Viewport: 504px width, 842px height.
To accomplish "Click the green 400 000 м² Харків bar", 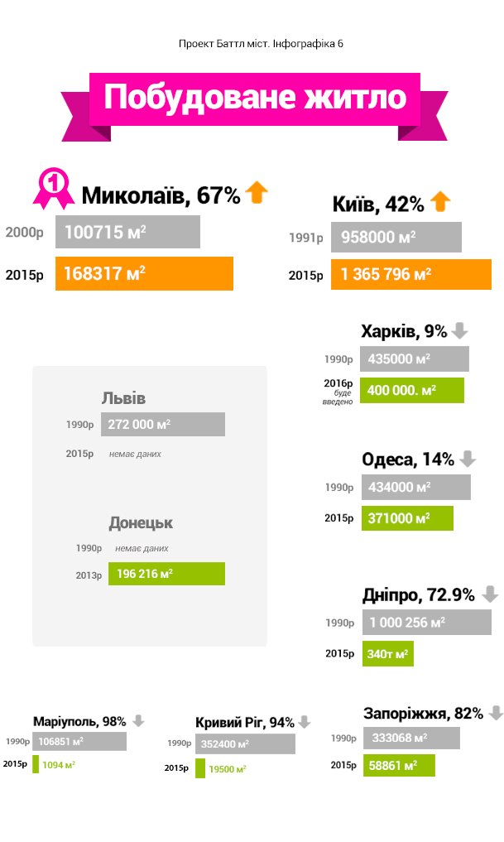I will 411,391.
